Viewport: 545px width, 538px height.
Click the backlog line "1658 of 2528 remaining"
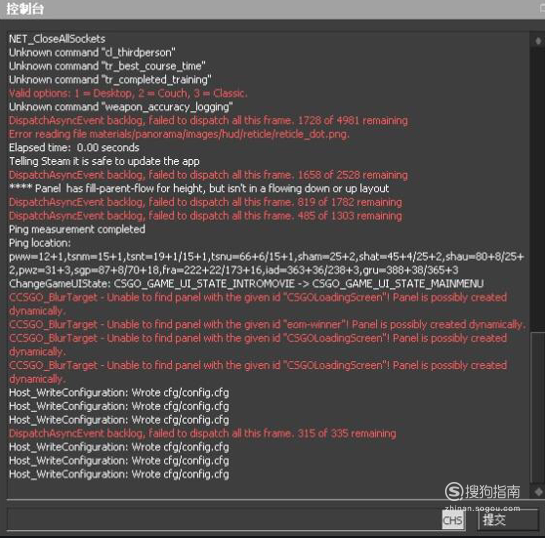(x=208, y=175)
